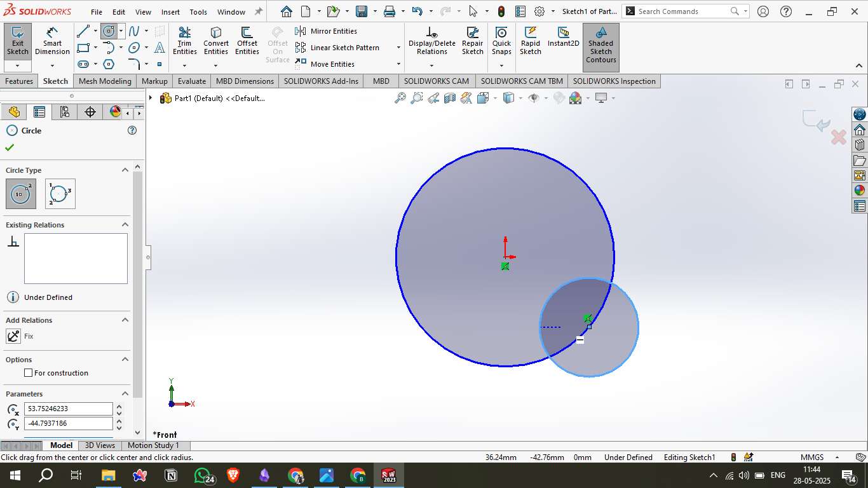The width and height of the screenshot is (868, 488).
Task: Add the Fix relation
Action: pos(13,336)
